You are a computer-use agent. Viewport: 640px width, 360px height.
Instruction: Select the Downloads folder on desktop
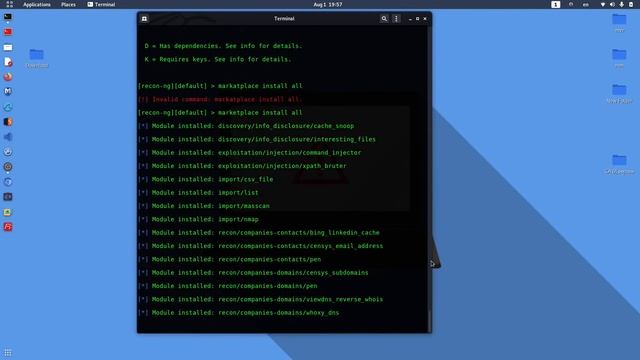37,58
